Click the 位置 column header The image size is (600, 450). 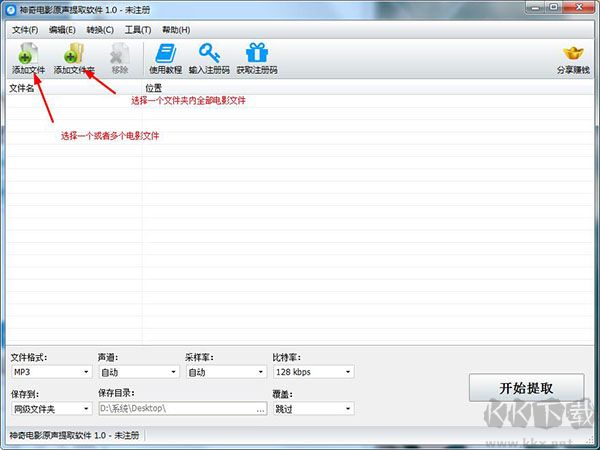(x=368, y=88)
